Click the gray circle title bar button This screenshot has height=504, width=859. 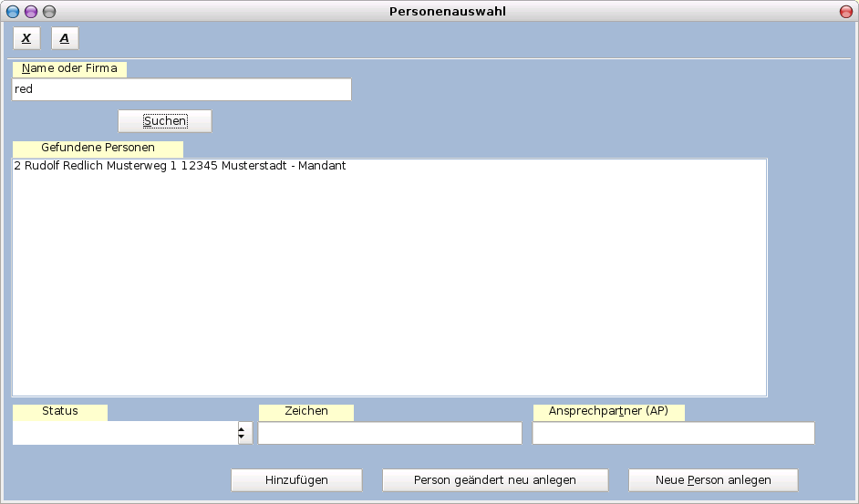[49, 12]
